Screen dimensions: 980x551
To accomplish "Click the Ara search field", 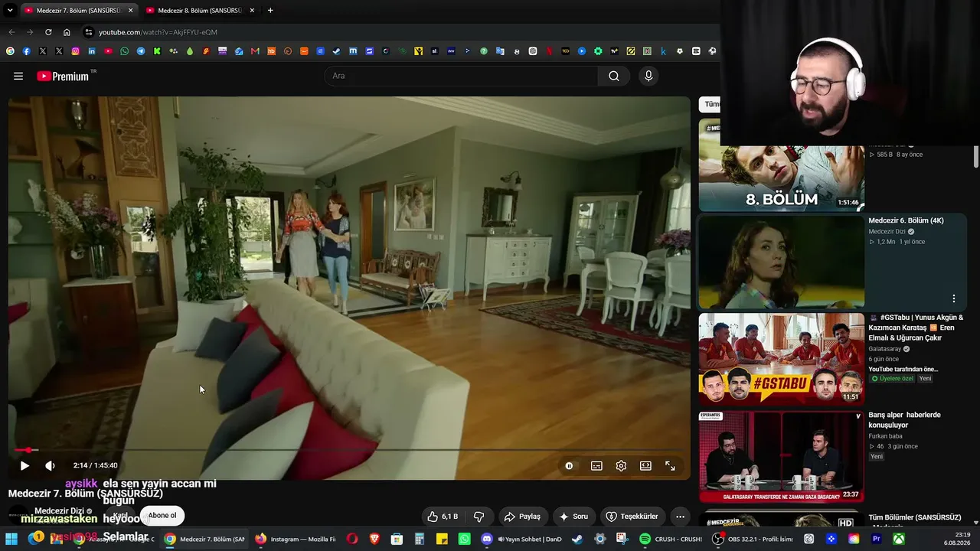I will 462,76.
